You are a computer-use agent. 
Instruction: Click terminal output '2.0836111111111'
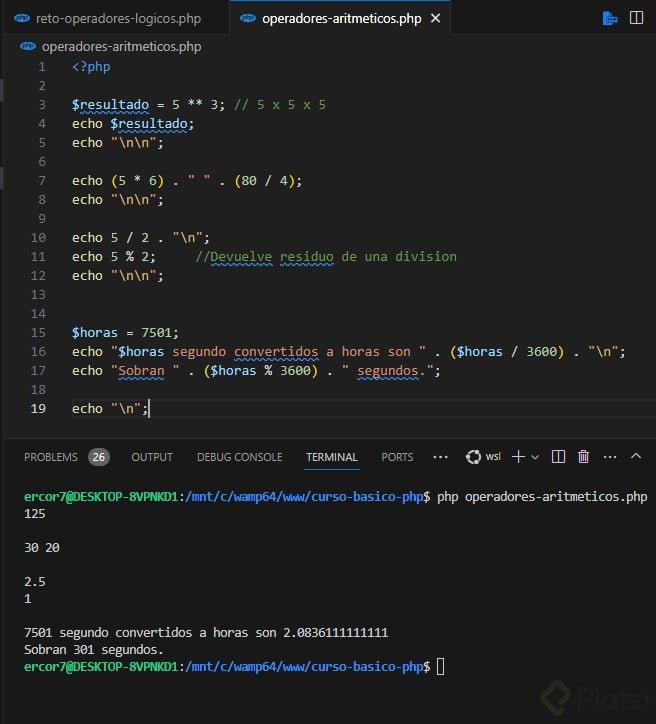(336, 633)
